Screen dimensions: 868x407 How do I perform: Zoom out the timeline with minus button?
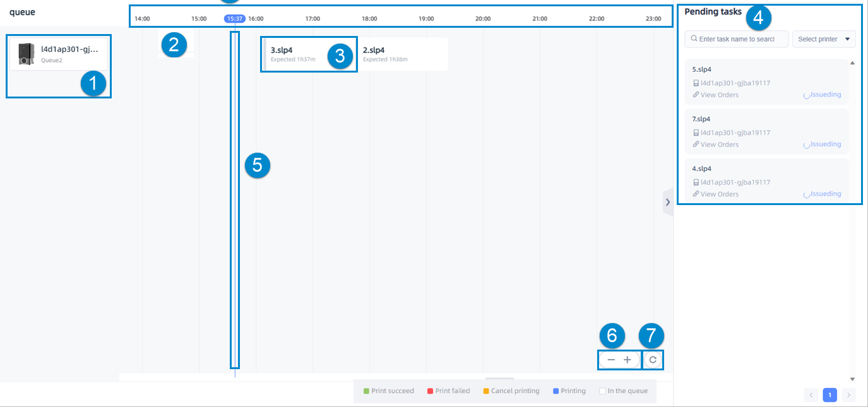tap(610, 360)
